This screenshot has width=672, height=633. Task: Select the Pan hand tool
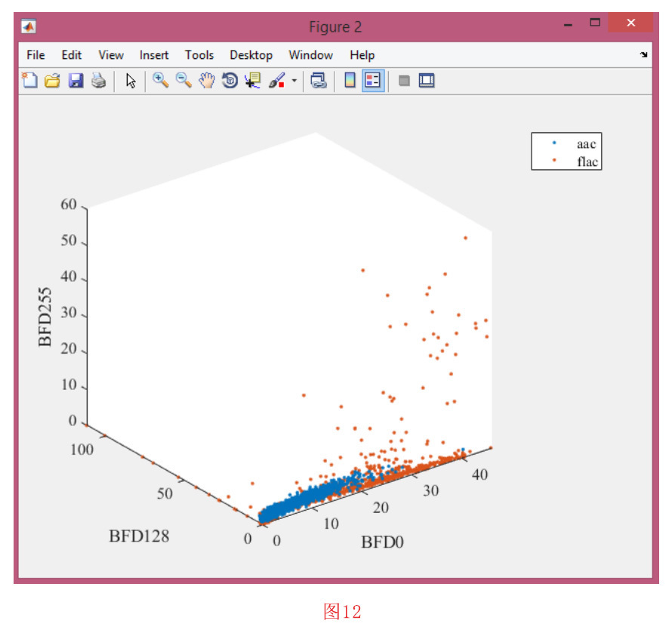[x=207, y=80]
